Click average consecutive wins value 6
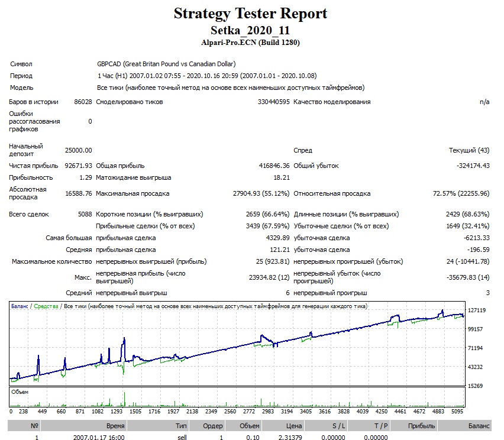Screen dimensions: 504x440 (287, 293)
